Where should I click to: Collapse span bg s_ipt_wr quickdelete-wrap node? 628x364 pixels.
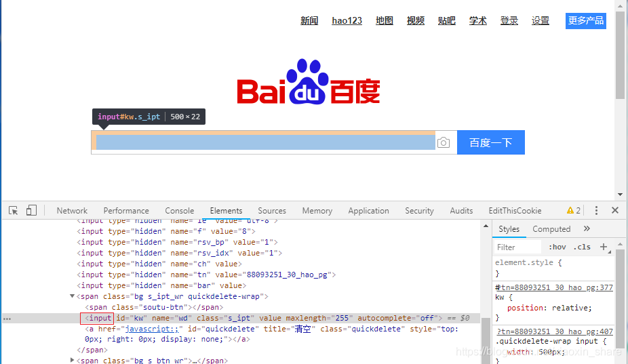pos(72,296)
